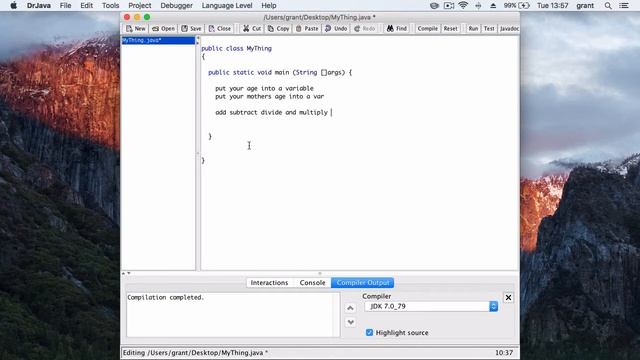Undo the last edit
This screenshot has height=360, width=640.
point(336,29)
